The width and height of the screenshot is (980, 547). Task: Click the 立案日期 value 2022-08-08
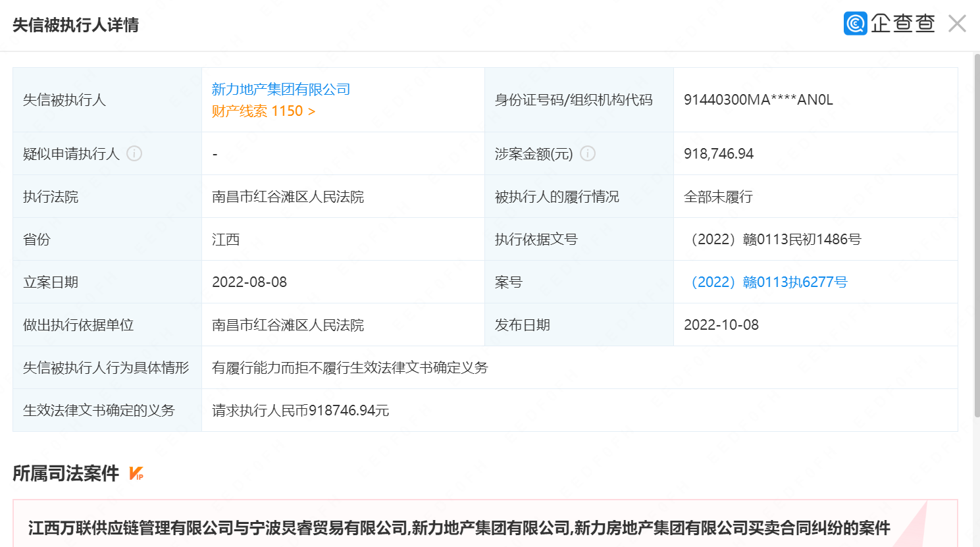[x=249, y=282]
